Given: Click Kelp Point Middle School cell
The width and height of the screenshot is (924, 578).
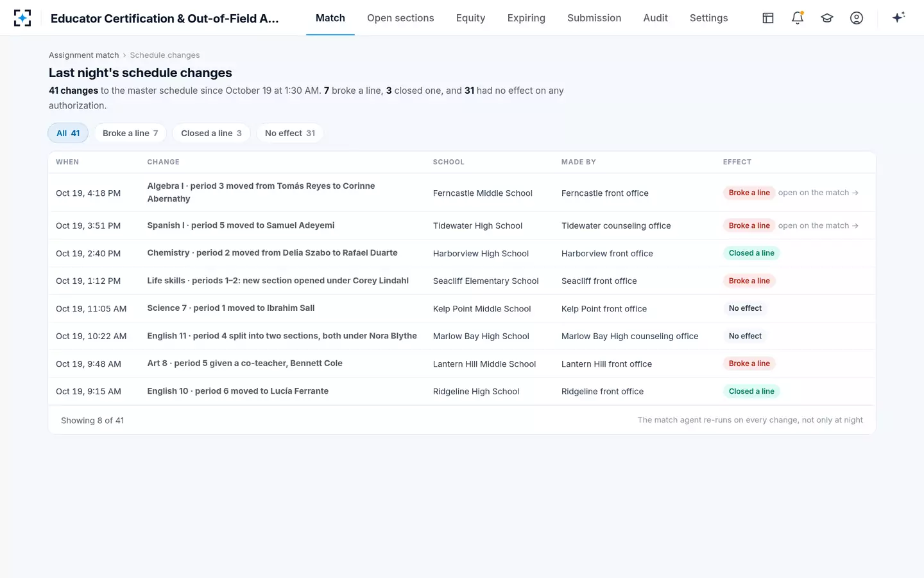Looking at the screenshot, I should click(482, 308).
